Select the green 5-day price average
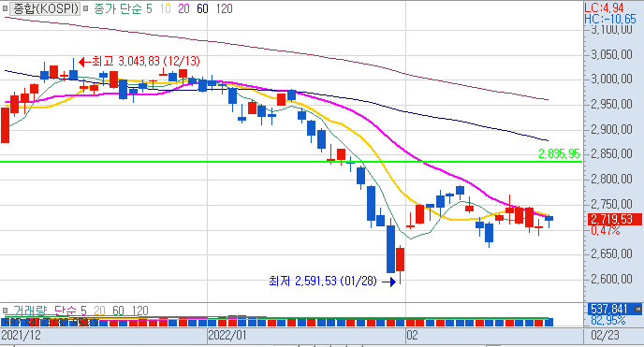Viewport: 644px width, 347px height. (x=149, y=8)
